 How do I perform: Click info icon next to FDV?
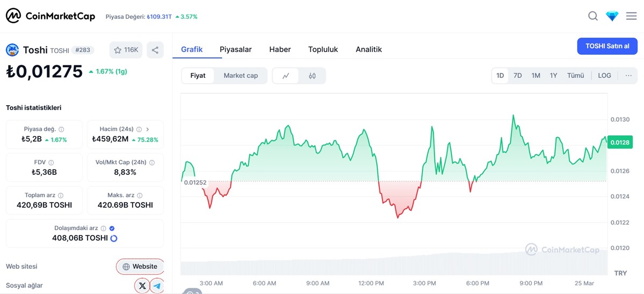point(51,162)
